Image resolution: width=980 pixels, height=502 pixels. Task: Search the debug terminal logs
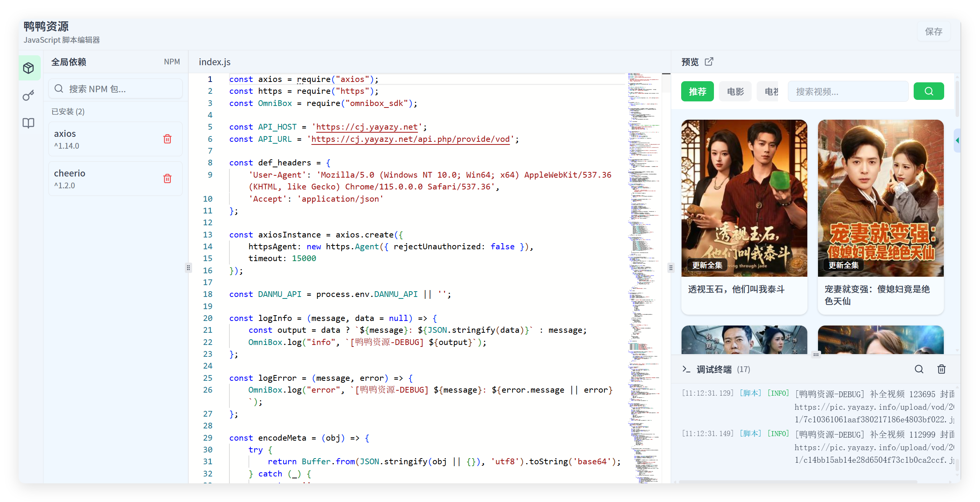pyautogui.click(x=919, y=369)
